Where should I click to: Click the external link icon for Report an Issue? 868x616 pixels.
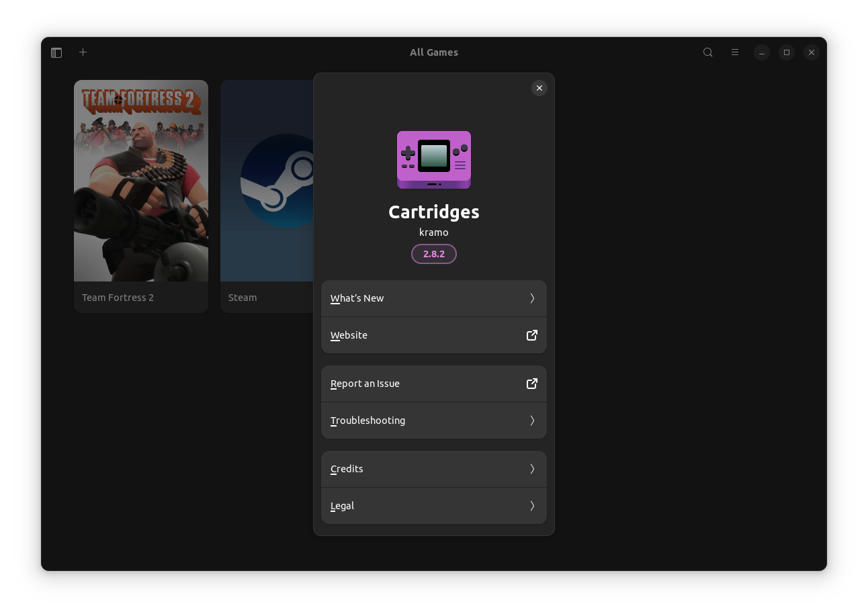[x=531, y=383]
